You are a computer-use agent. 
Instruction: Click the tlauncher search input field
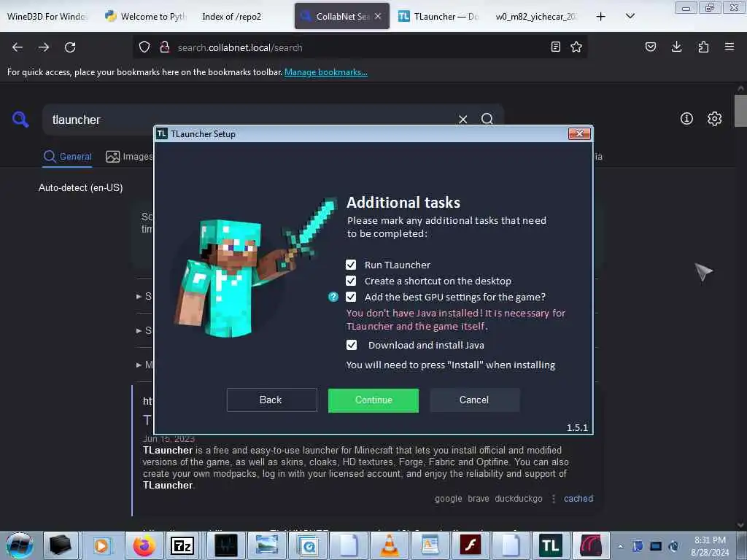point(248,120)
